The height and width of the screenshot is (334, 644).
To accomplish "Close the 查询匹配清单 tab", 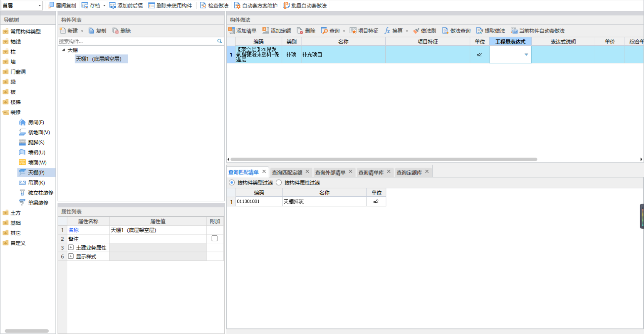I will click(264, 172).
